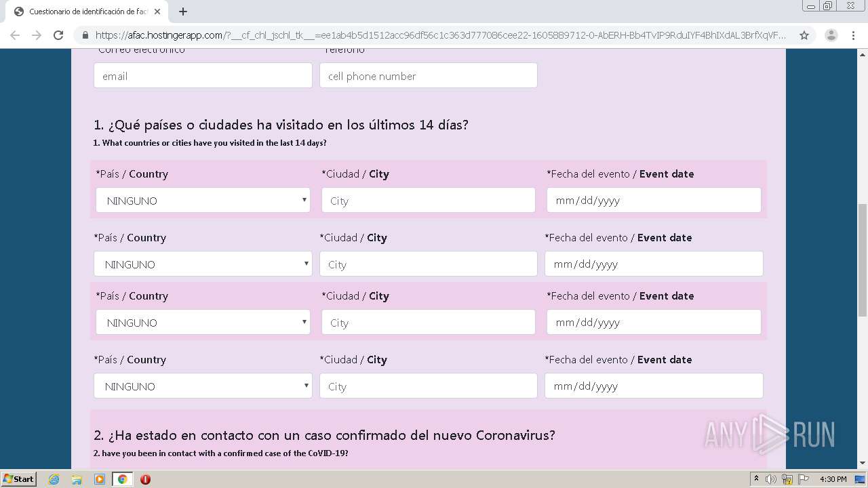Open the Chrome three-dot menu
The height and width of the screenshot is (488, 868).
[853, 35]
